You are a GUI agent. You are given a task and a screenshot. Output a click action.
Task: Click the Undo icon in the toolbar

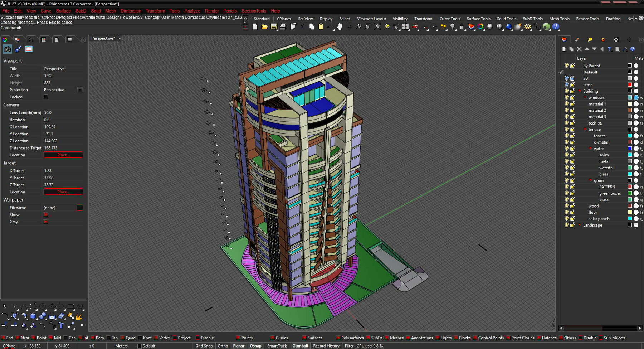(330, 27)
